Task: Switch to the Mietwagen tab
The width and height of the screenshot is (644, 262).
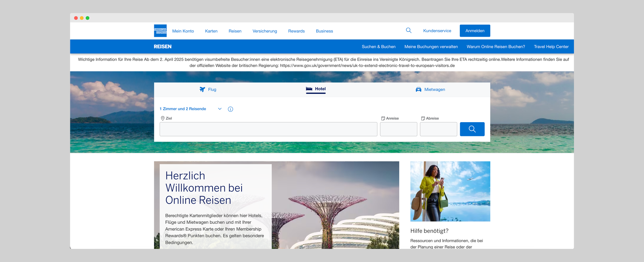Action: click(x=430, y=89)
